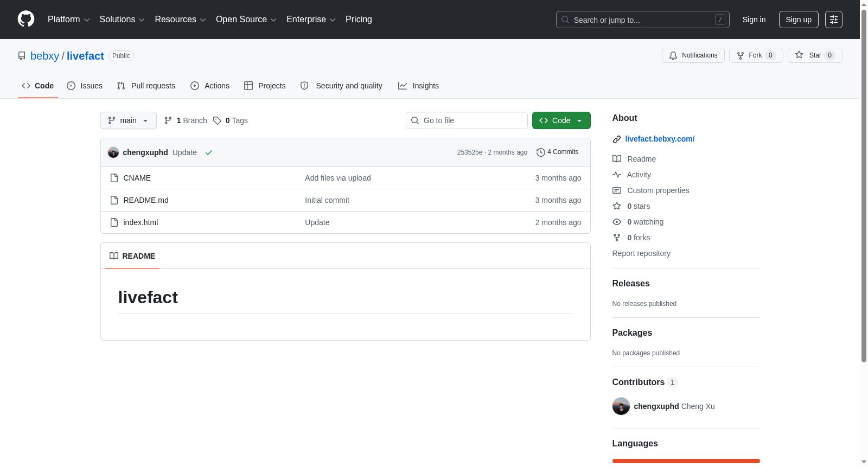
Task: Expand the Open Source menu
Action: point(246,20)
